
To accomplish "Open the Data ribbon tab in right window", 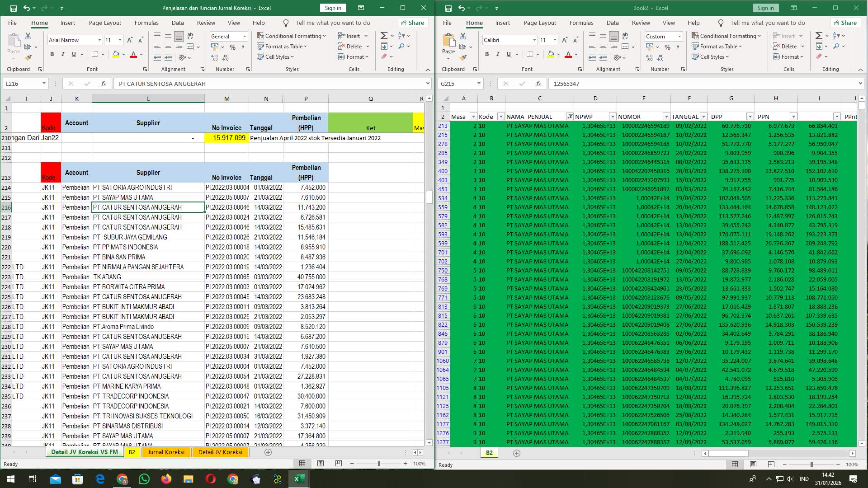I will [613, 23].
